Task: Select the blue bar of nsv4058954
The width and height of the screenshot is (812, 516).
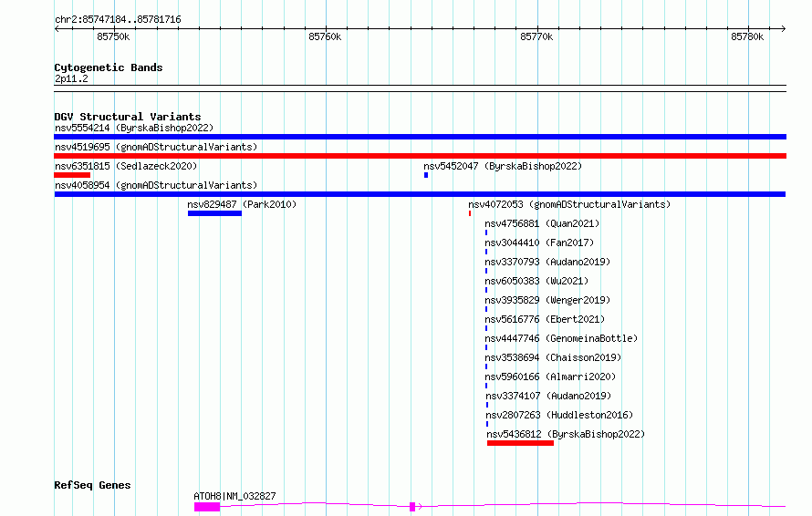Action: (420, 194)
